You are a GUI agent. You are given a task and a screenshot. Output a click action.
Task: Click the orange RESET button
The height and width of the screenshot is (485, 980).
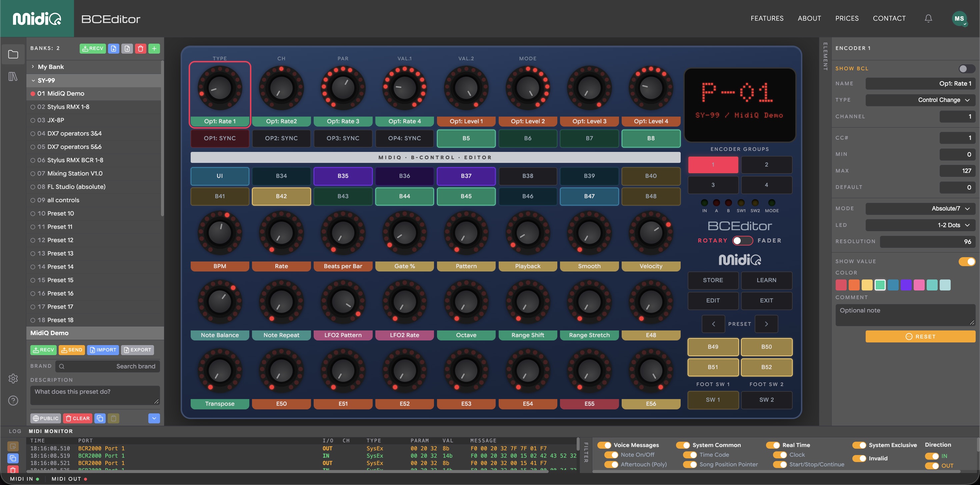point(920,336)
